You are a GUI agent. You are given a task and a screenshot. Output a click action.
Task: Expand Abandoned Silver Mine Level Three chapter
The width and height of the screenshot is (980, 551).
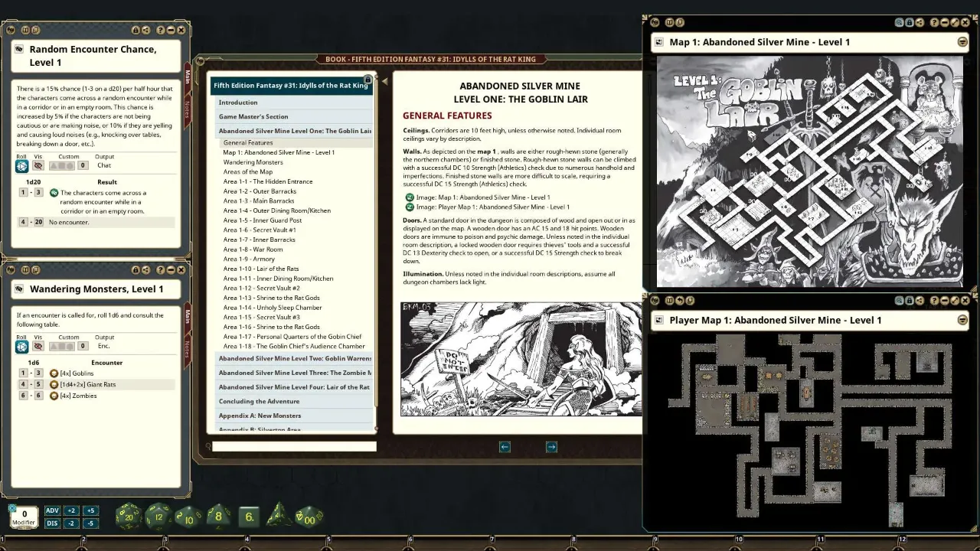[x=295, y=373]
